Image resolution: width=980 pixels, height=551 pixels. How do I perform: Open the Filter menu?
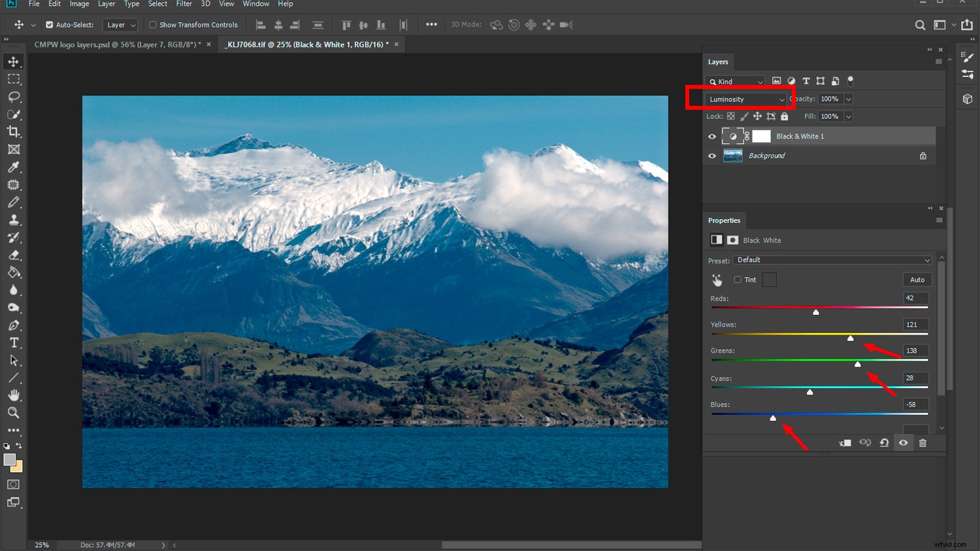tap(184, 4)
